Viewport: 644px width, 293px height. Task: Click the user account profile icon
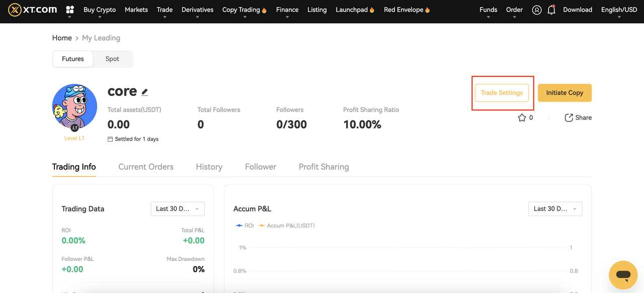click(537, 10)
